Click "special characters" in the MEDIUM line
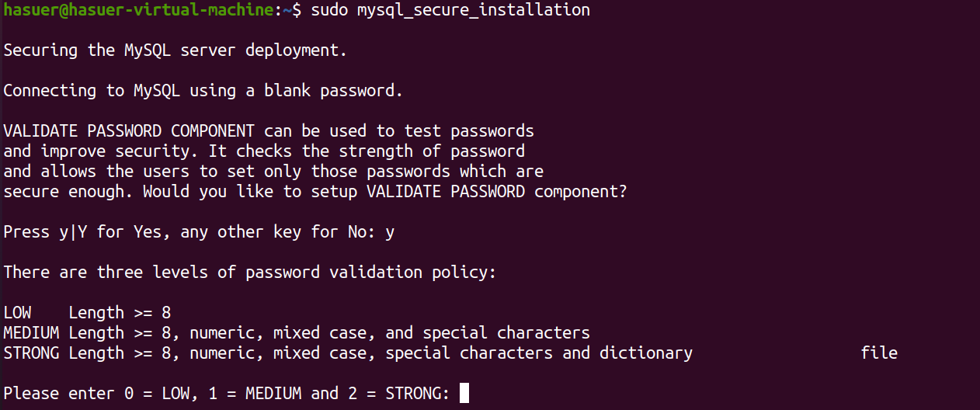Screen dimensions: 980x410 click(506, 333)
